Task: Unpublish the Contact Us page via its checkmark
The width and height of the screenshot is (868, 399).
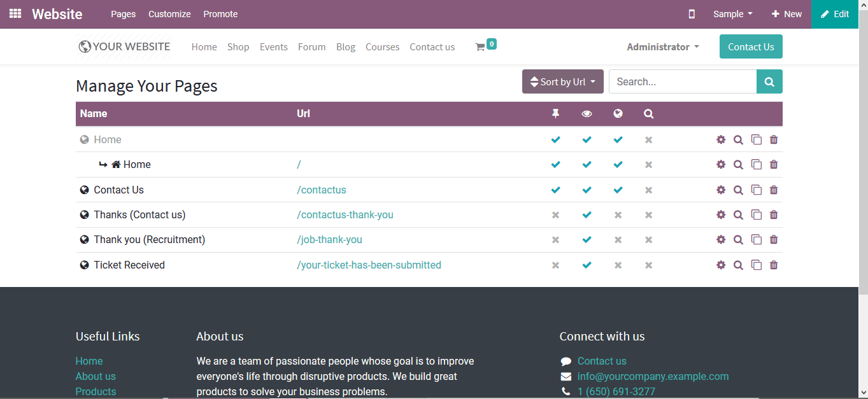Action: click(x=587, y=190)
